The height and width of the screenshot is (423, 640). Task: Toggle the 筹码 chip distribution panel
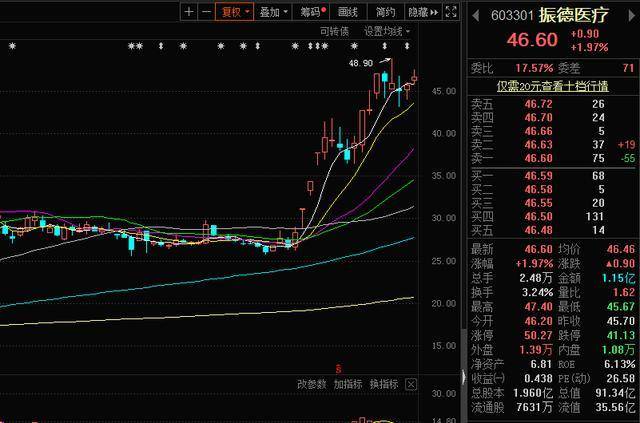tap(313, 12)
